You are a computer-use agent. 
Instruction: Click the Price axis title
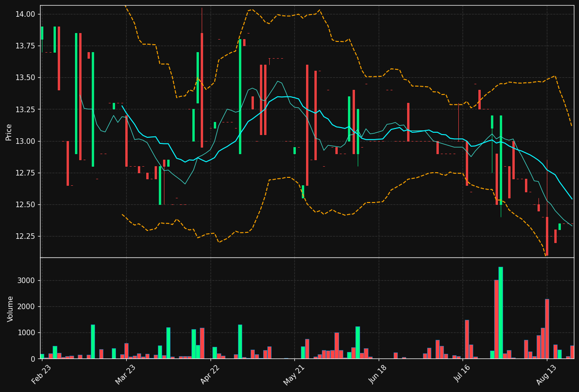9,132
